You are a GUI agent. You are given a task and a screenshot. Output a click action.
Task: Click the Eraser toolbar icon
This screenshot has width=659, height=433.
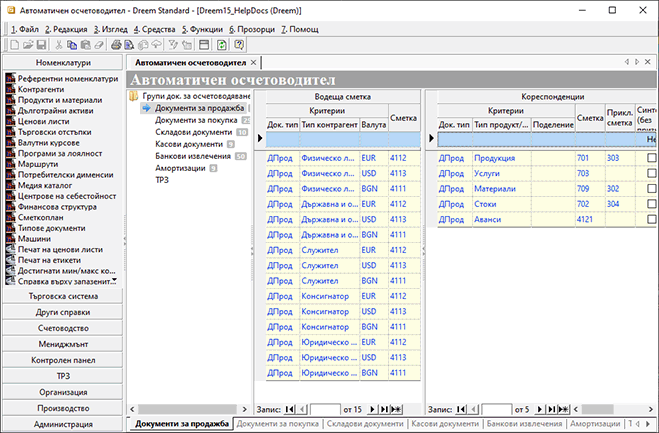[x=99, y=45]
